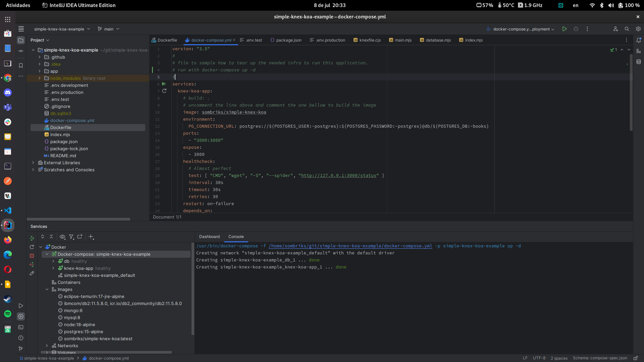This screenshot has width=644, height=362.
Task: Run the docker-compose deployment with the green Run icon
Action: [x=565, y=29]
